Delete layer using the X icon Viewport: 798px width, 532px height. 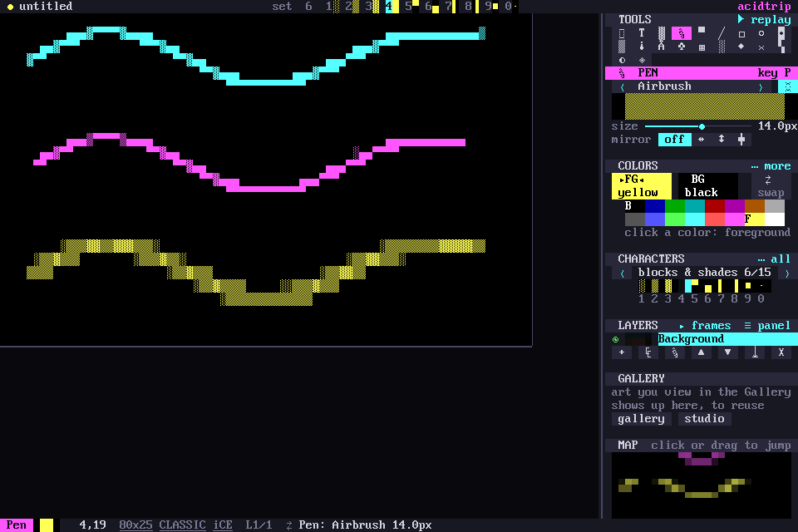781,352
